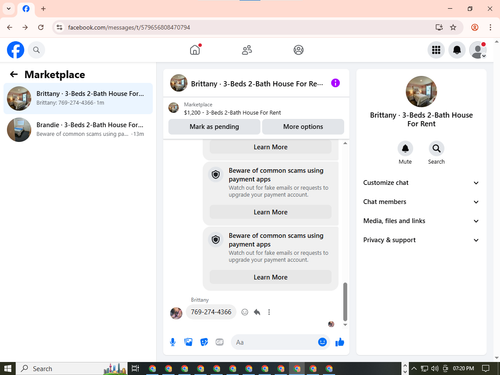Click the Aa message input field
Viewport: 500px width, 375px height.
click(275, 342)
